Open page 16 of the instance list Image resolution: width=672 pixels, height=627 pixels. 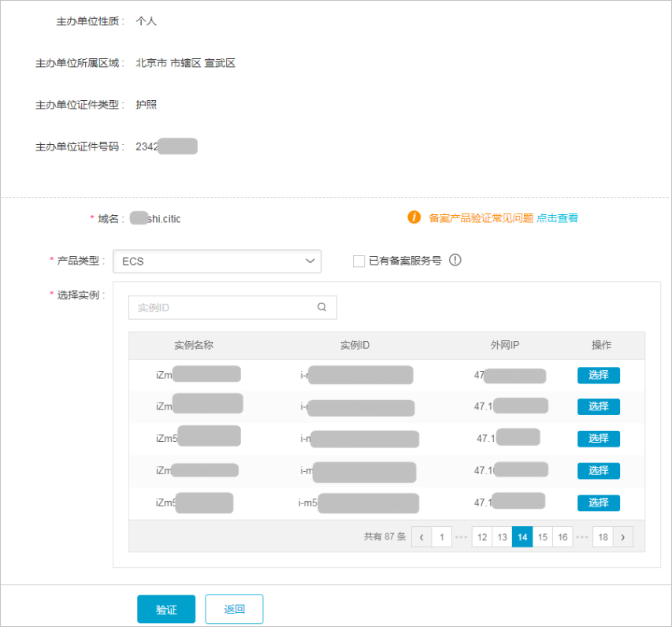click(562, 537)
